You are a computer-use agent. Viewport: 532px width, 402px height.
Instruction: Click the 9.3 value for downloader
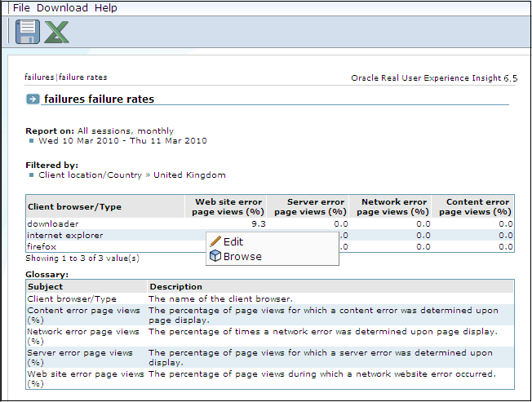(259, 223)
